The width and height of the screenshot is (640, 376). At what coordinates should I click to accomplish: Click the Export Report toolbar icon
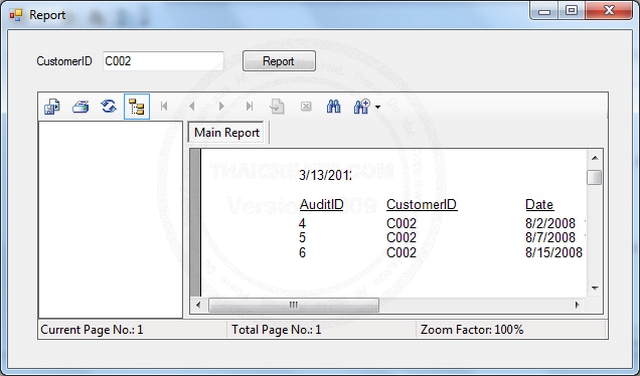tap(52, 107)
